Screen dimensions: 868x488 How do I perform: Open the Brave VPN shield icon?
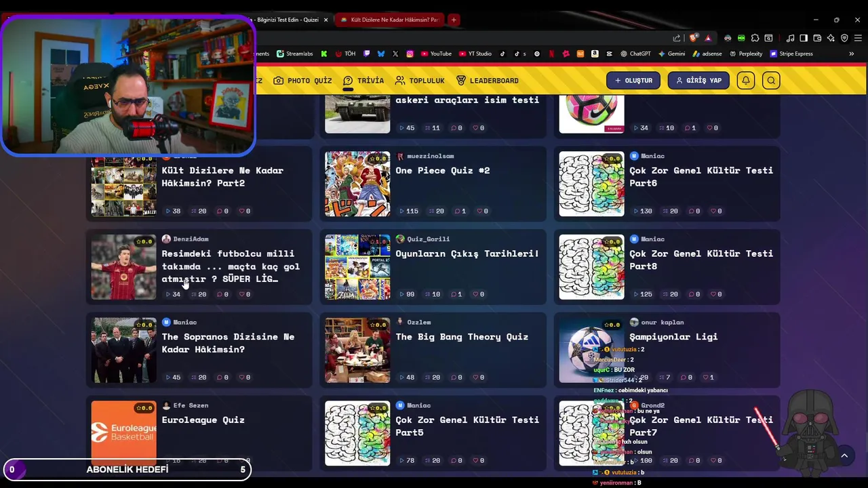pyautogui.click(x=844, y=38)
